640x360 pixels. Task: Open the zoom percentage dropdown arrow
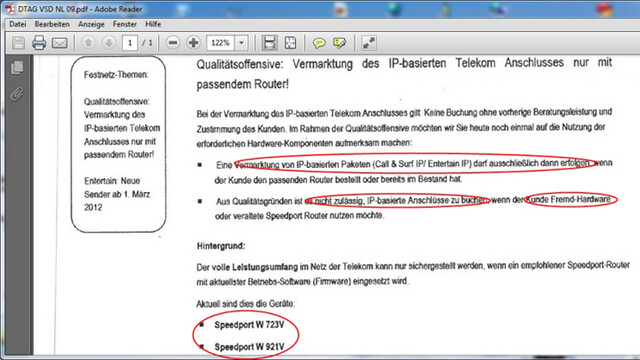click(241, 43)
